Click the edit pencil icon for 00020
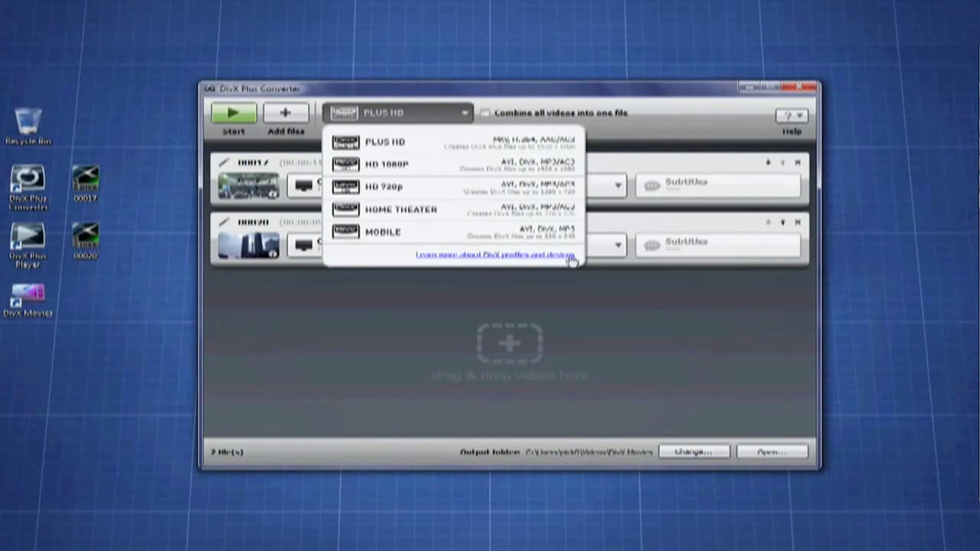The width and height of the screenshot is (980, 551). coord(224,222)
